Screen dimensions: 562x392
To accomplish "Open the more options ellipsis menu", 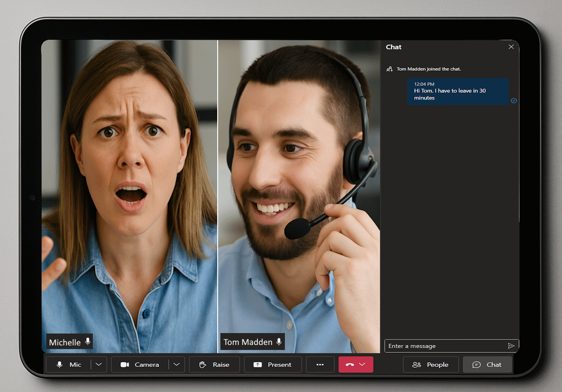I will click(x=320, y=365).
